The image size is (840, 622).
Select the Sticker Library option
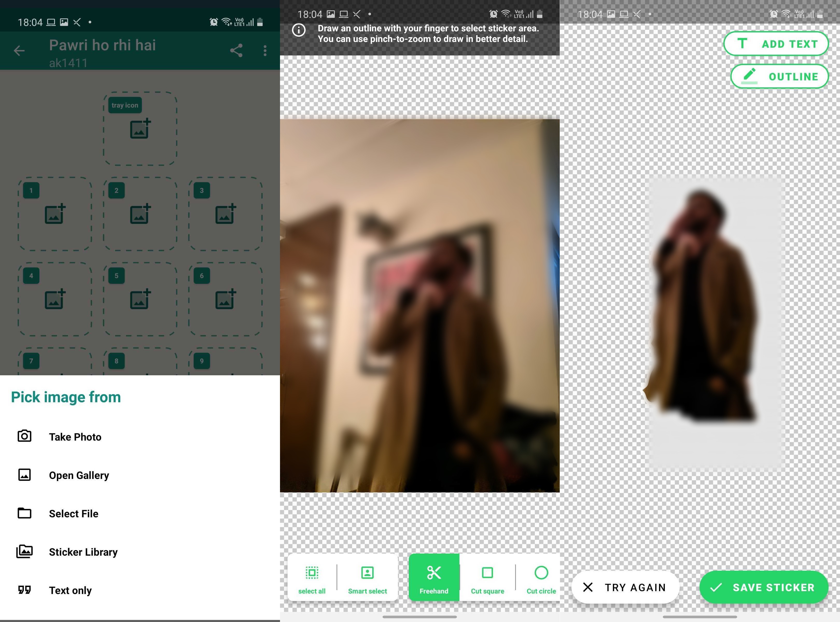click(x=84, y=552)
